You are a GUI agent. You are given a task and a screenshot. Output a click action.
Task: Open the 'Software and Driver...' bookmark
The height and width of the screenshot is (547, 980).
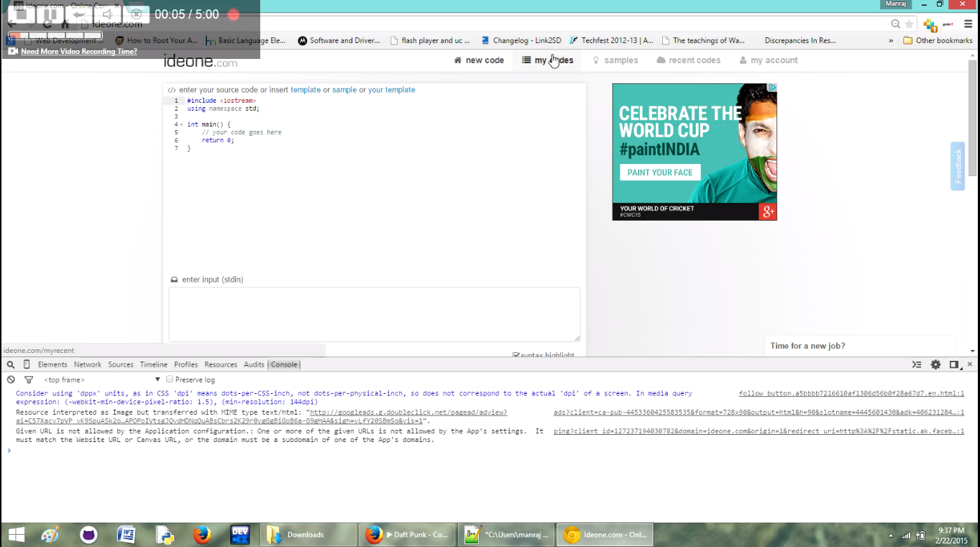pyautogui.click(x=339, y=41)
